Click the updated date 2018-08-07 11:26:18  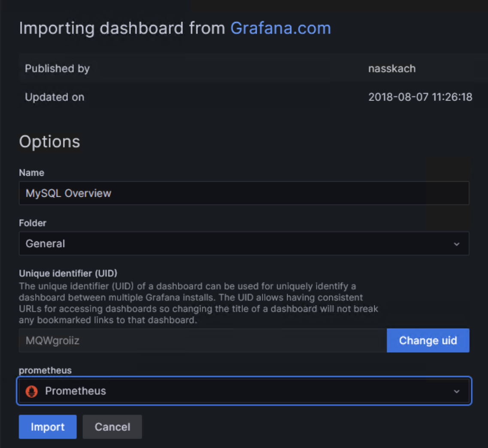pyautogui.click(x=420, y=97)
